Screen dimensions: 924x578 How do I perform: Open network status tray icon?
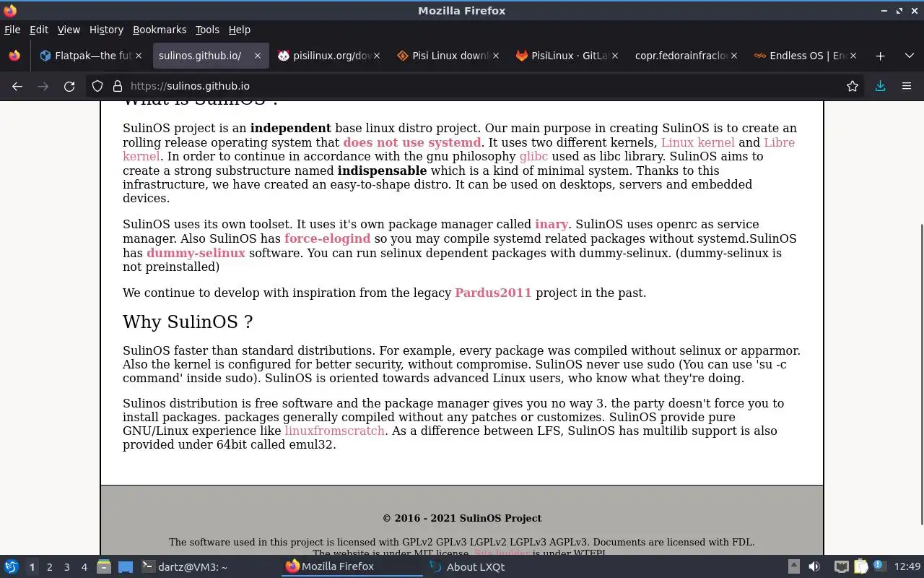click(x=841, y=566)
